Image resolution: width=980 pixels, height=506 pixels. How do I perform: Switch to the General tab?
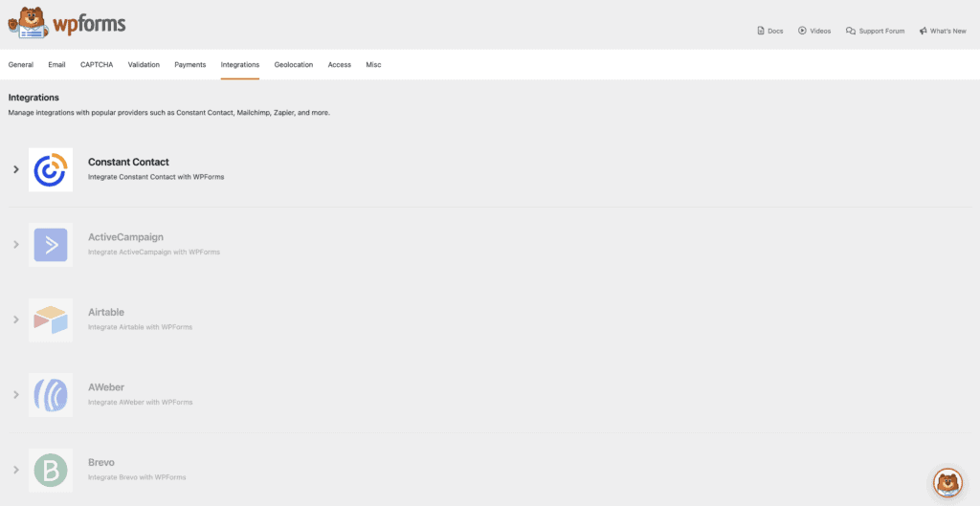(x=21, y=64)
